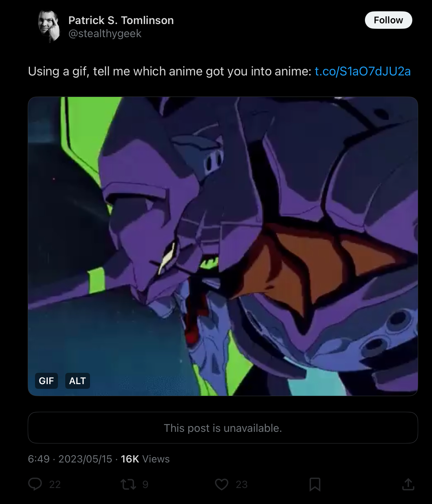This screenshot has width=432, height=504.
Task: Click the 2023/05/15 post date
Action: point(85,459)
